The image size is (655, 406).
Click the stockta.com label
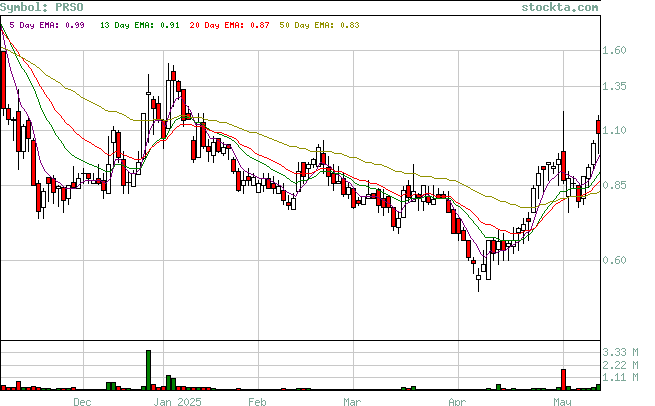560,7
